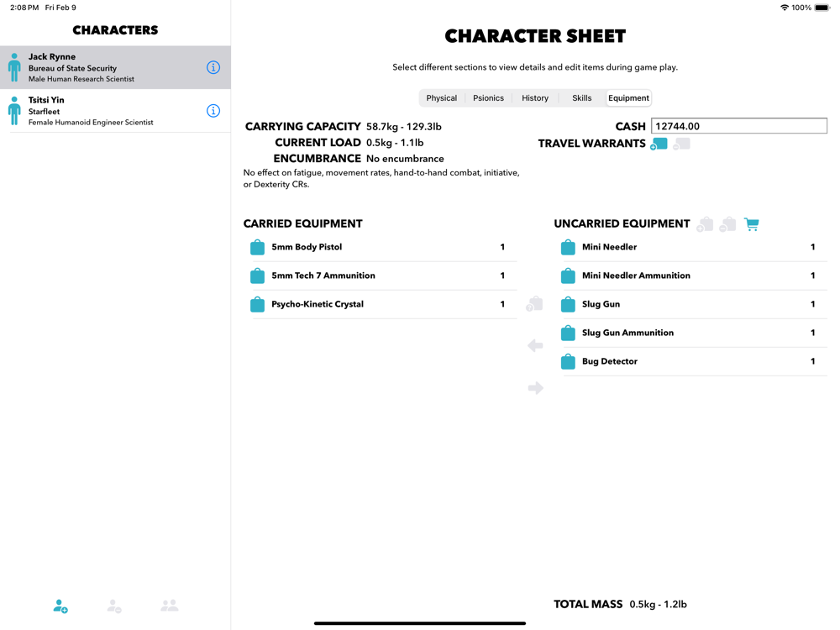Click 5mm Tech 7 Ammunition bag icon
The height and width of the screenshot is (630, 840).
point(258,276)
